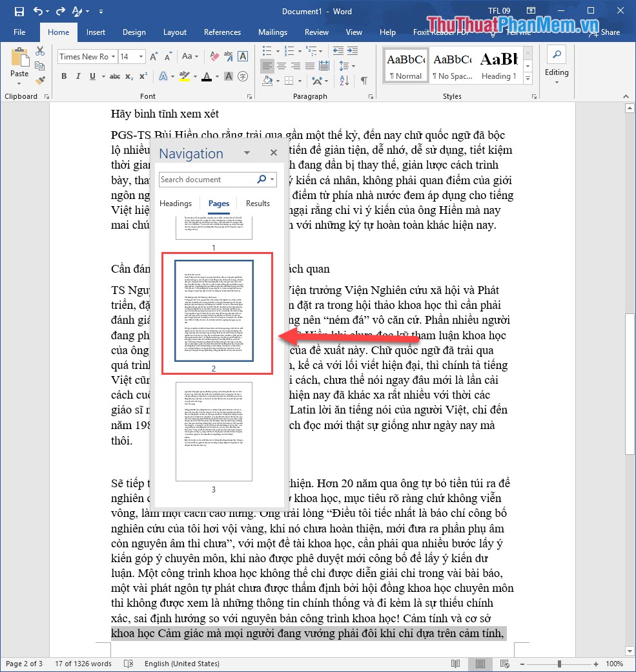Switch to the Mailings tab

pyautogui.click(x=273, y=32)
